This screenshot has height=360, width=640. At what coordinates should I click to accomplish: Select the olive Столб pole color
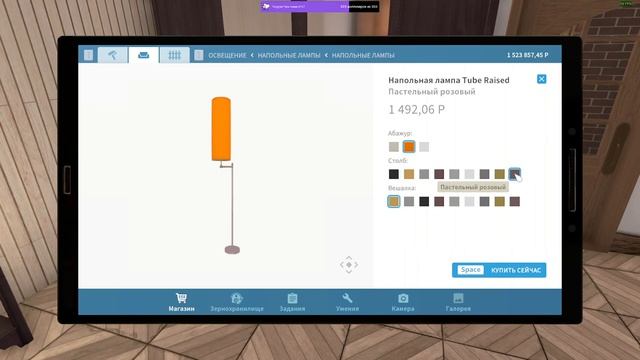coord(500,174)
